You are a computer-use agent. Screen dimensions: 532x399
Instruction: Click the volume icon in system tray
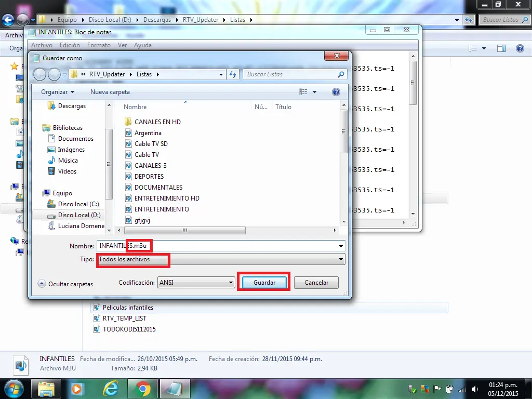point(475,389)
